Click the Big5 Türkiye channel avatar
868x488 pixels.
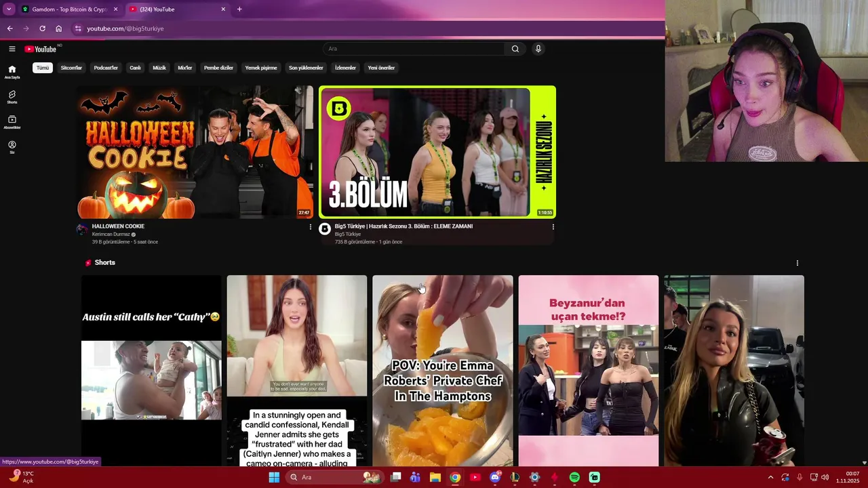click(x=325, y=229)
